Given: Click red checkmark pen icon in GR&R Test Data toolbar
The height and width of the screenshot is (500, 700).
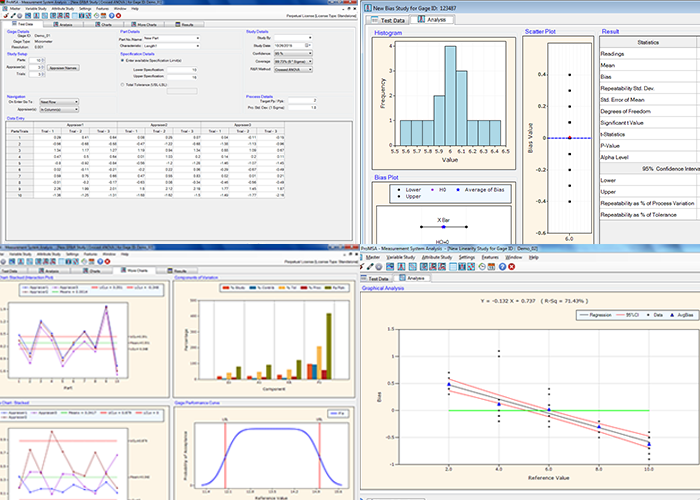Looking at the screenshot, I should [6, 16].
